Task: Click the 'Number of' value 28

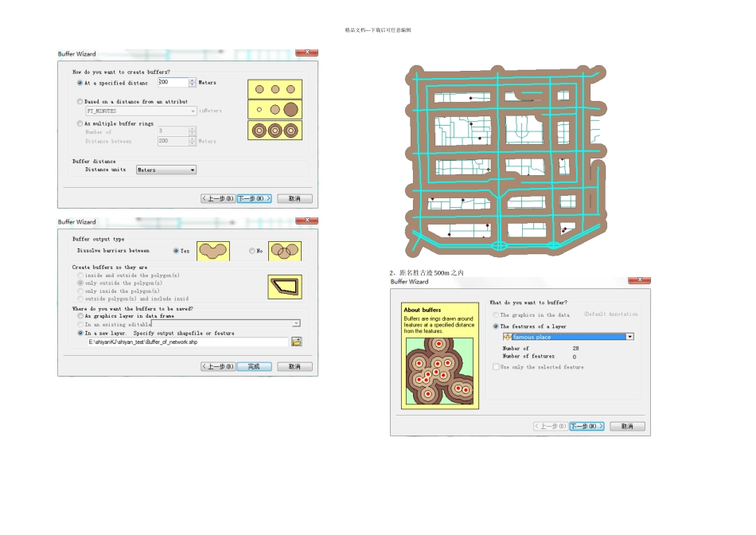Action: point(575,348)
